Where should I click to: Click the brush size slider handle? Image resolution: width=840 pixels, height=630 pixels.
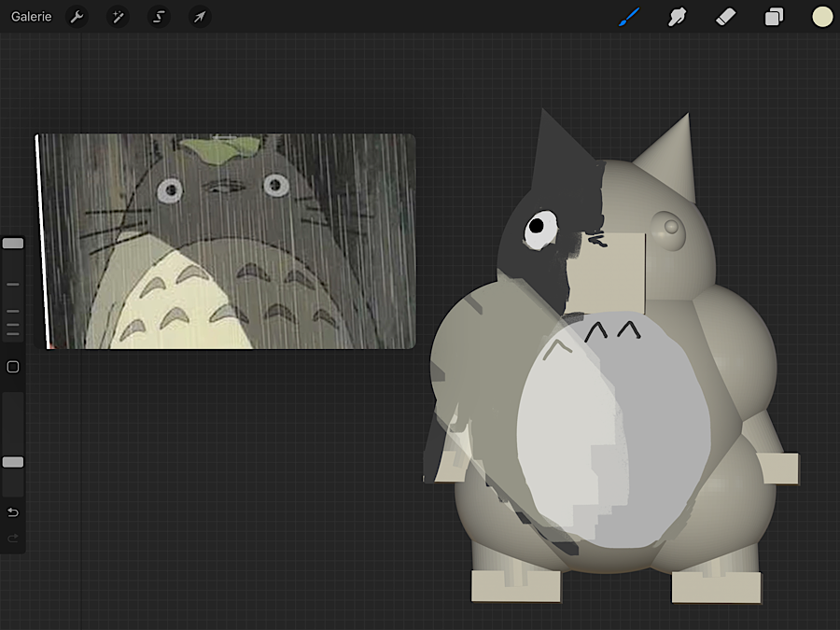click(x=13, y=244)
